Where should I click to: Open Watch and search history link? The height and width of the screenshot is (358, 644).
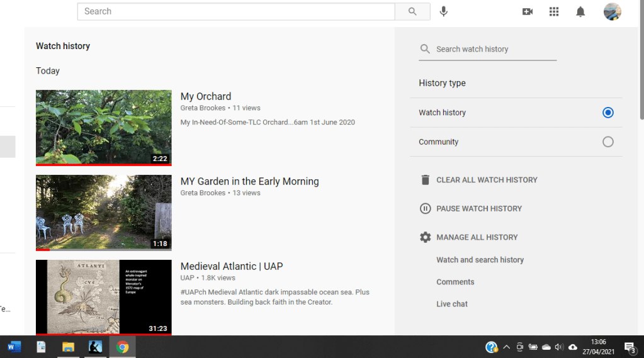coord(480,260)
